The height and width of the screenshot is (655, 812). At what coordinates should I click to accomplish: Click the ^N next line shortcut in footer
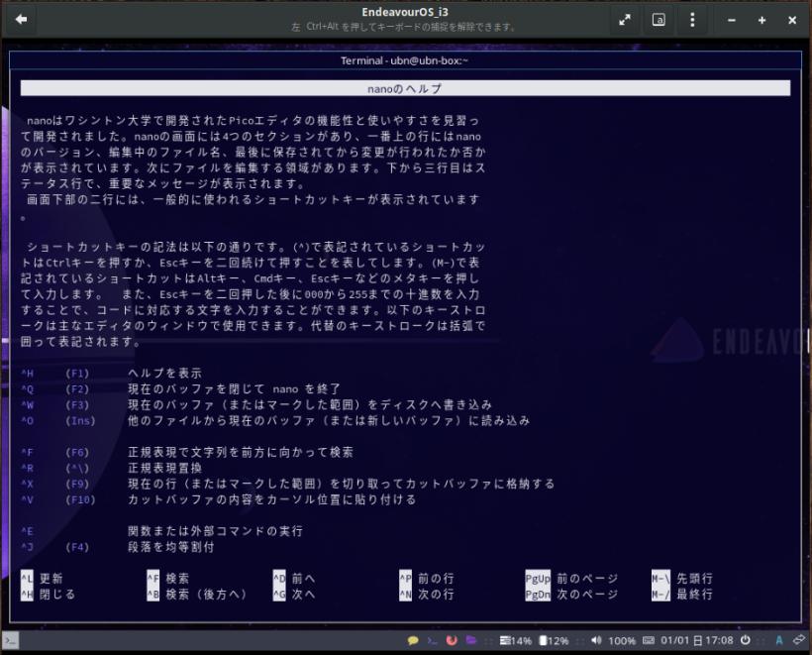coord(427,595)
